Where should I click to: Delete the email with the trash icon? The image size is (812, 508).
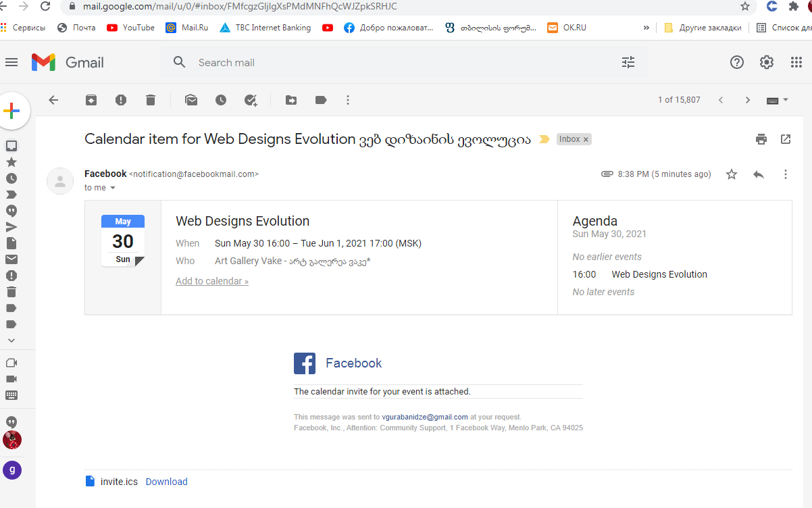pyautogui.click(x=151, y=100)
